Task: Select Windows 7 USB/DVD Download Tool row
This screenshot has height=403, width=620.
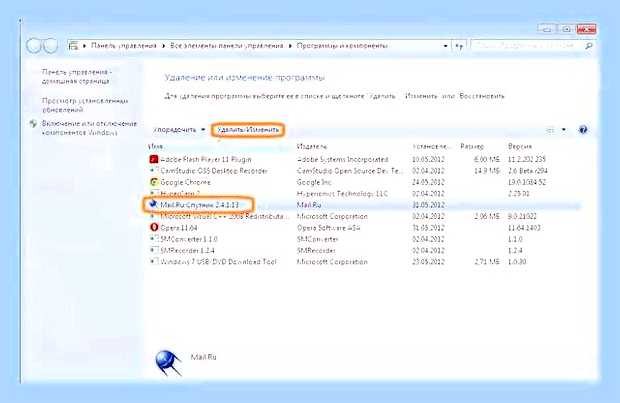Action: pyautogui.click(x=364, y=261)
